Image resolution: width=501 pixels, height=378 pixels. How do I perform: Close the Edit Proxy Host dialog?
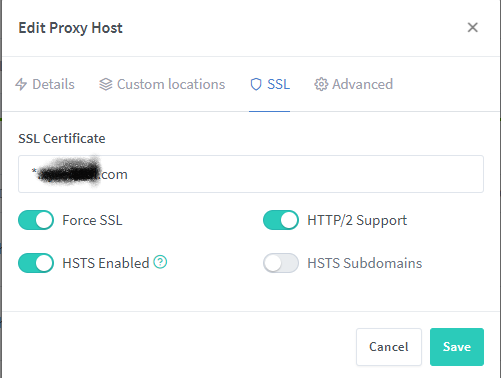(x=472, y=27)
